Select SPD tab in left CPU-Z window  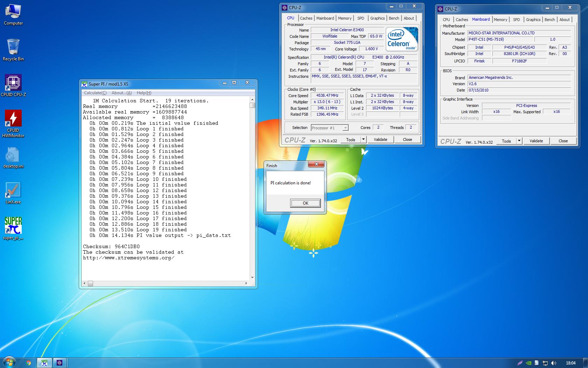point(360,18)
